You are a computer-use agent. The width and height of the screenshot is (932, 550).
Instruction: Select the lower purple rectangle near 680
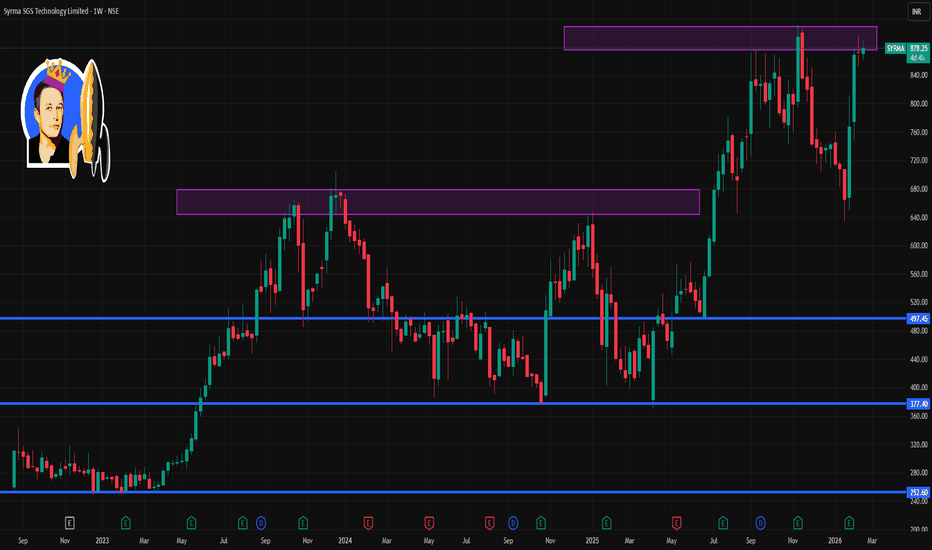[x=438, y=202]
